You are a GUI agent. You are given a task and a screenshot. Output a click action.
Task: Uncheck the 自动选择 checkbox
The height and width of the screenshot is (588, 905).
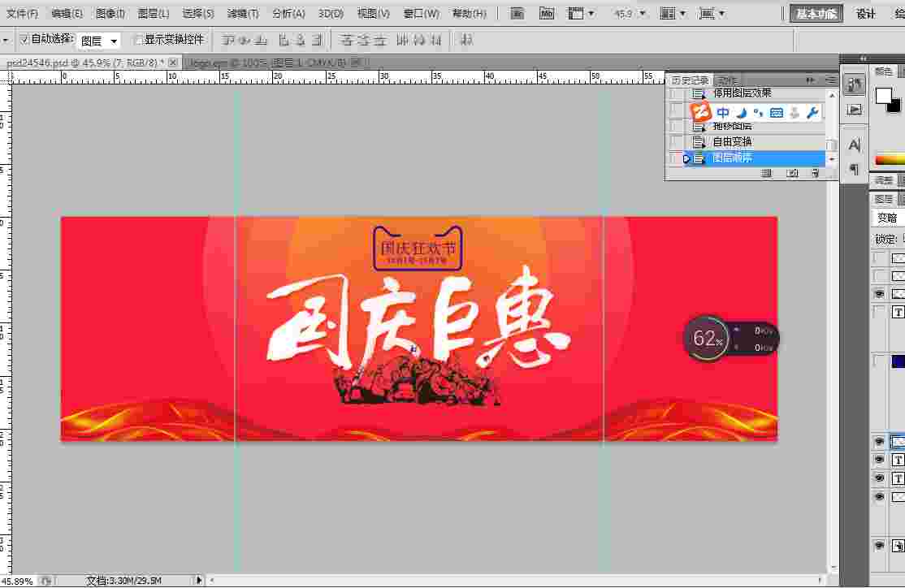coord(25,39)
